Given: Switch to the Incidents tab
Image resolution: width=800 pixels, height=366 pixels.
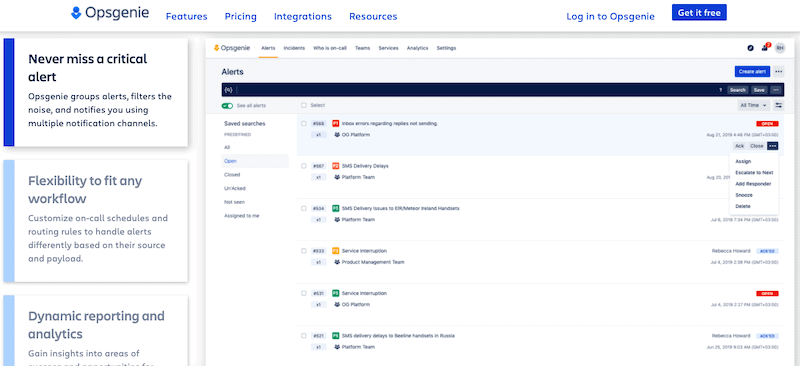Looking at the screenshot, I should (x=294, y=48).
